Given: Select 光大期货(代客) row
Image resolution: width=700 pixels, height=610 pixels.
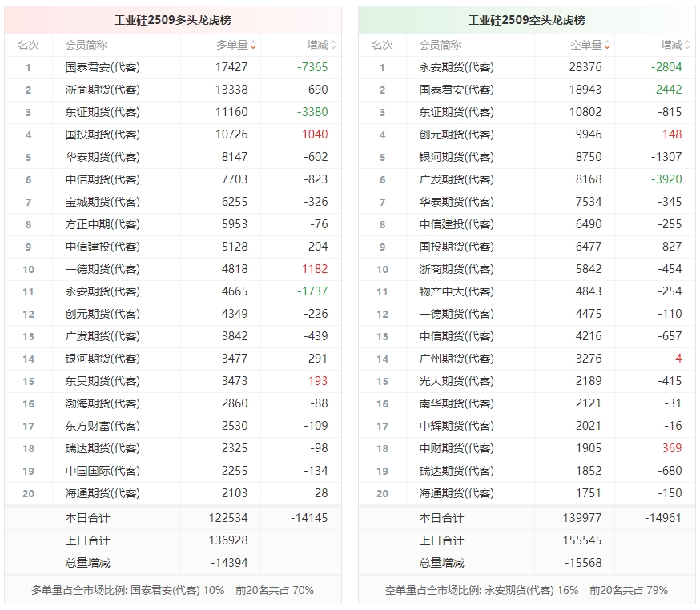Looking at the screenshot, I should click(x=527, y=381).
